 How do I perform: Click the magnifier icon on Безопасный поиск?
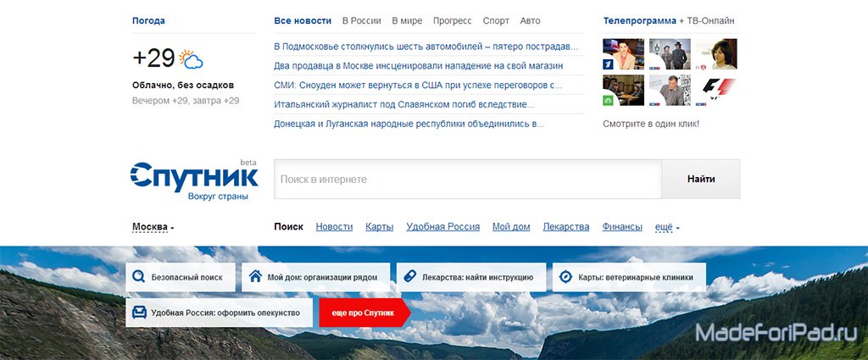coord(139,277)
